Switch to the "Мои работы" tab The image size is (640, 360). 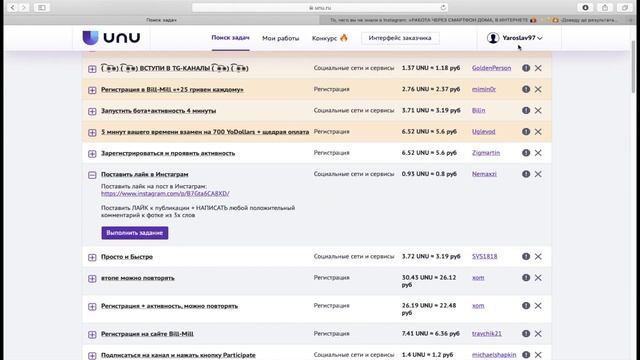click(280, 38)
